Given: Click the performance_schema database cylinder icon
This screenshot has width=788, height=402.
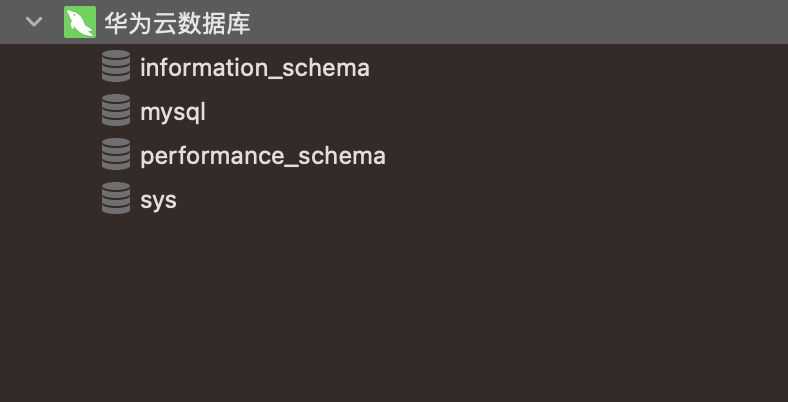Looking at the screenshot, I should (x=116, y=156).
